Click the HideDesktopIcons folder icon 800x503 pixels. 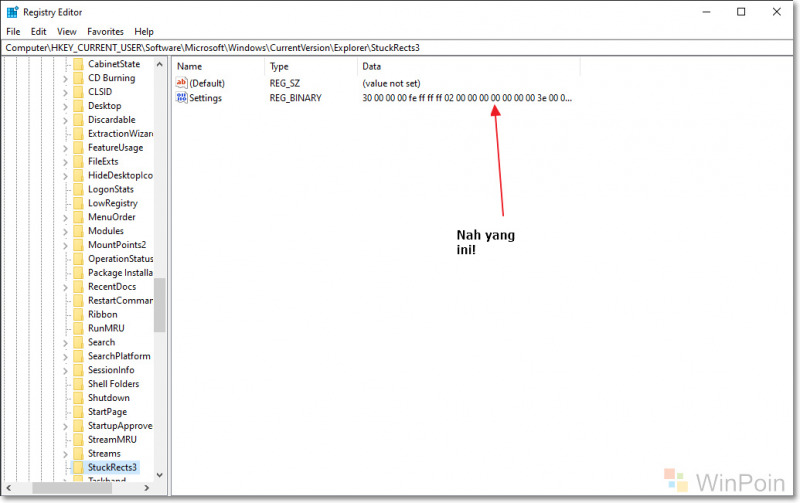(78, 175)
